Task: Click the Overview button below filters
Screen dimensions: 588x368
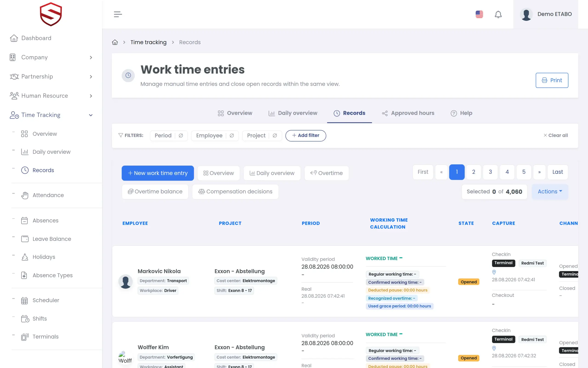Action: (218, 173)
